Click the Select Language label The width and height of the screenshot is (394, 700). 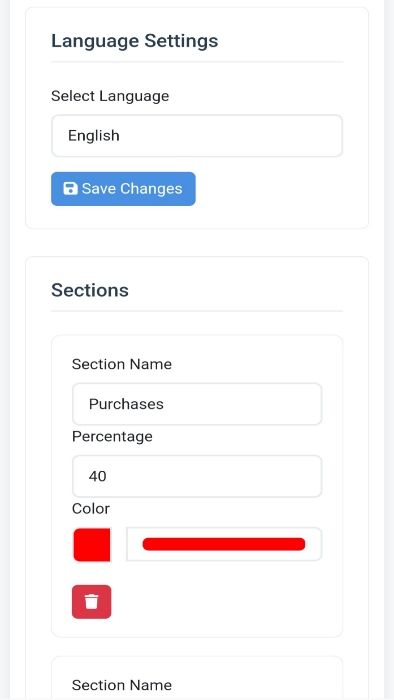[110, 96]
